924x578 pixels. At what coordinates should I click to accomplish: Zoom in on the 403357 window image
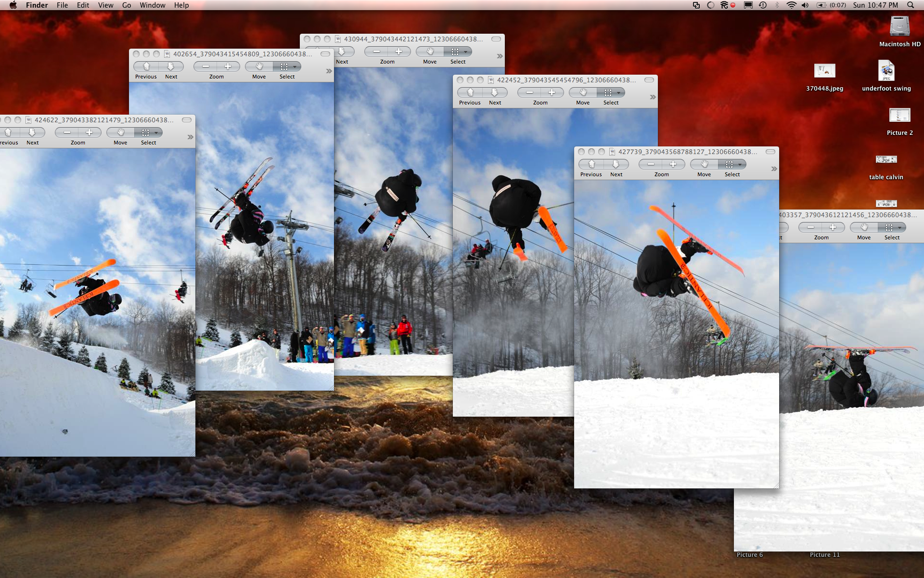click(x=833, y=227)
